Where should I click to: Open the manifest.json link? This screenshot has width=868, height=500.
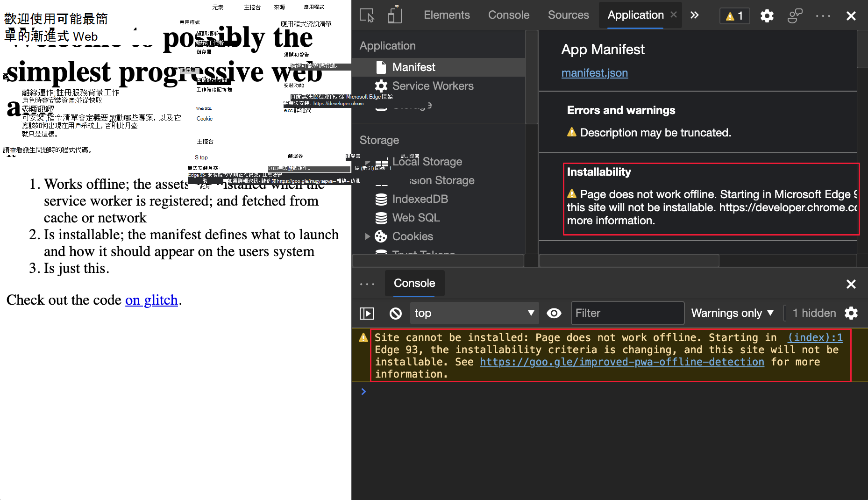[594, 73]
